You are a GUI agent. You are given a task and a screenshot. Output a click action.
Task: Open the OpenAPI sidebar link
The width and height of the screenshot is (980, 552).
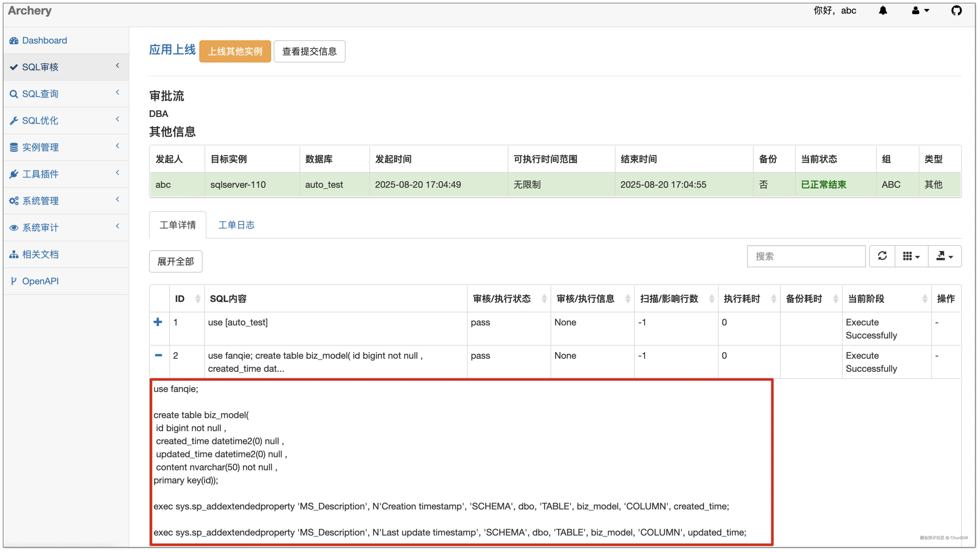(x=40, y=281)
